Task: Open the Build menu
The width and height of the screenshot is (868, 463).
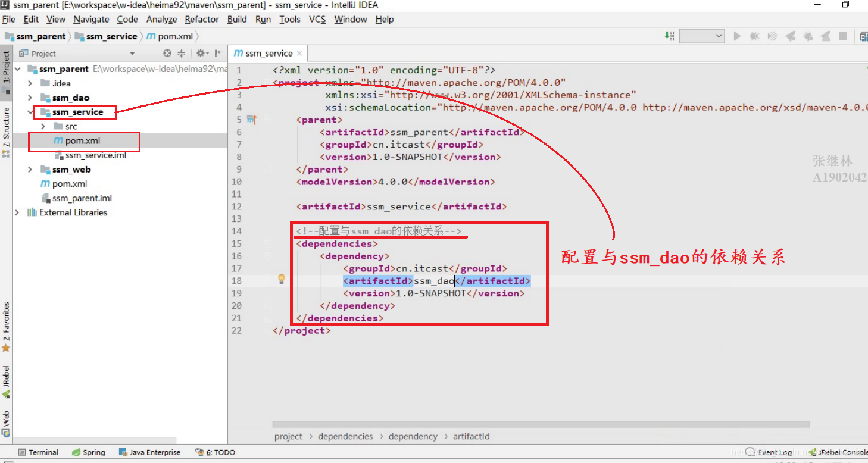Action: point(237,19)
